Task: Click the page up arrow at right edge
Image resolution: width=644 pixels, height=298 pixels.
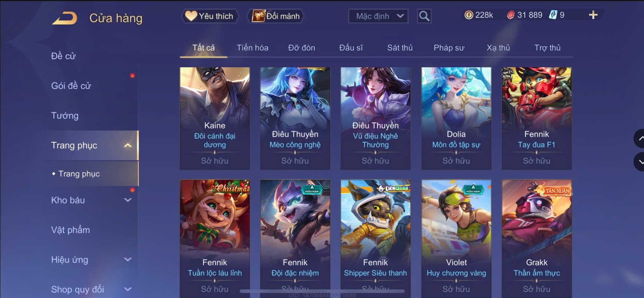Action: tap(639, 139)
